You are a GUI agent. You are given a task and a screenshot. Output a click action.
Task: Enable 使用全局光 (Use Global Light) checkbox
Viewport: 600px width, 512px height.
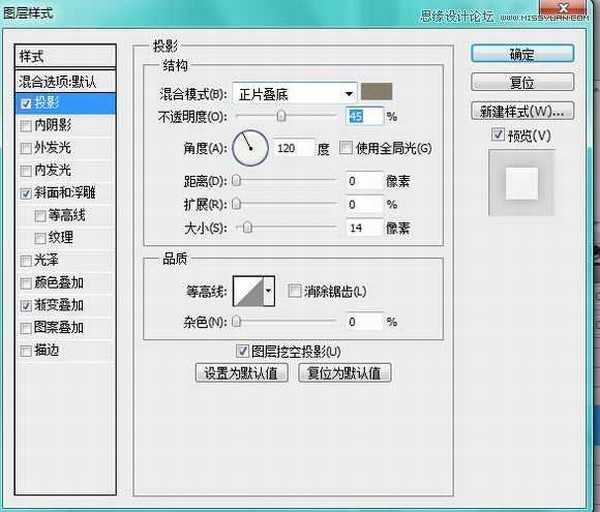[346, 149]
